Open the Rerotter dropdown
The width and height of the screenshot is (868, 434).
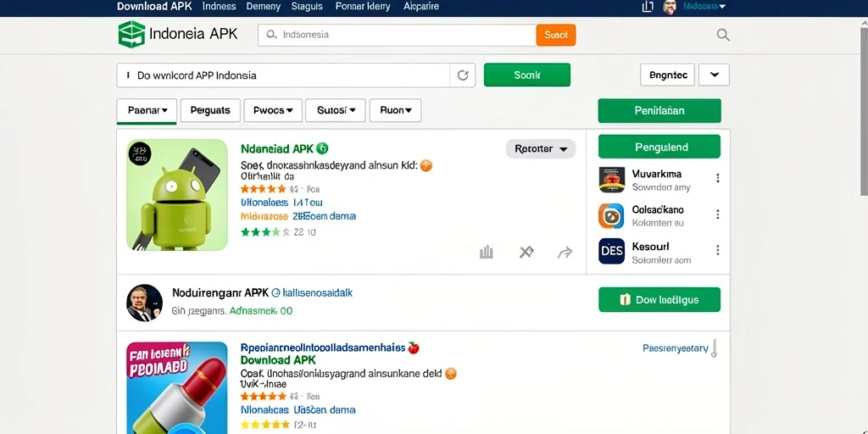(541, 149)
